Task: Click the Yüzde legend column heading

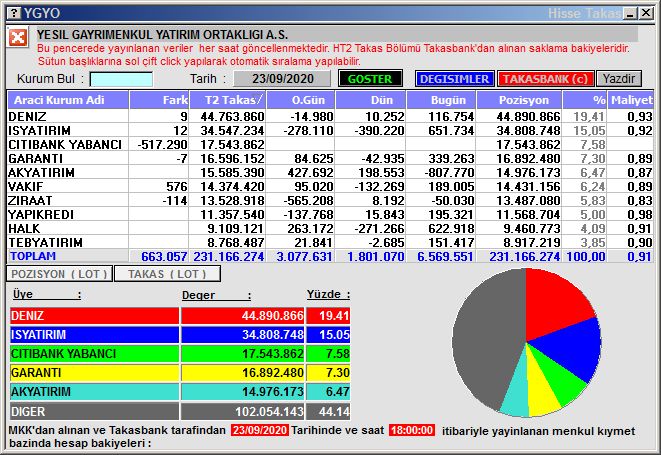Action: [328, 294]
